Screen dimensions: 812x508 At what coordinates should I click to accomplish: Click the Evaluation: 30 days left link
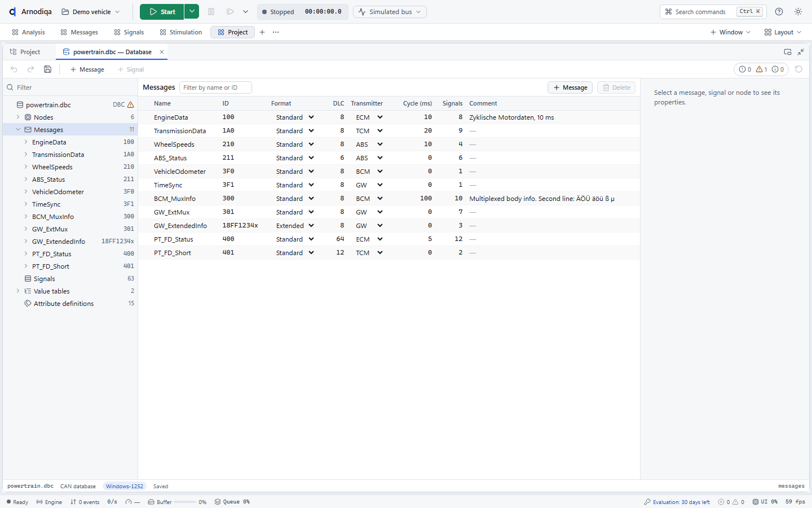[677, 502]
